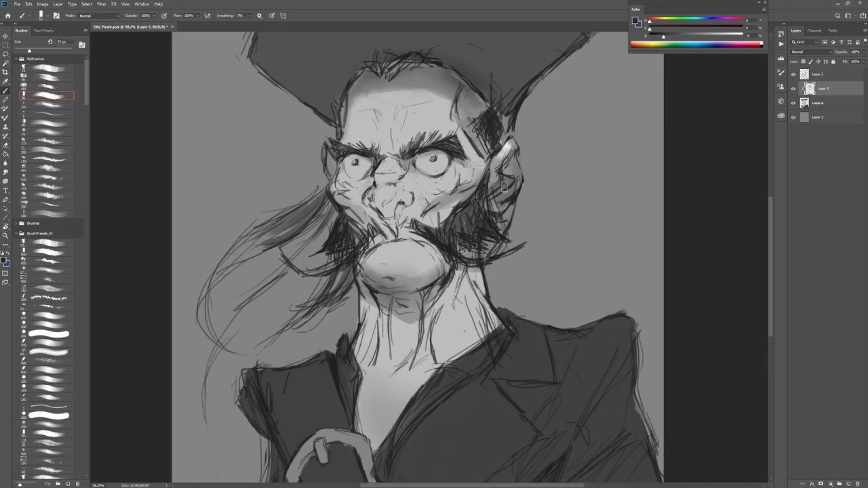Select the Magic Wand tool
This screenshot has width=868, height=488.
coord(5,62)
